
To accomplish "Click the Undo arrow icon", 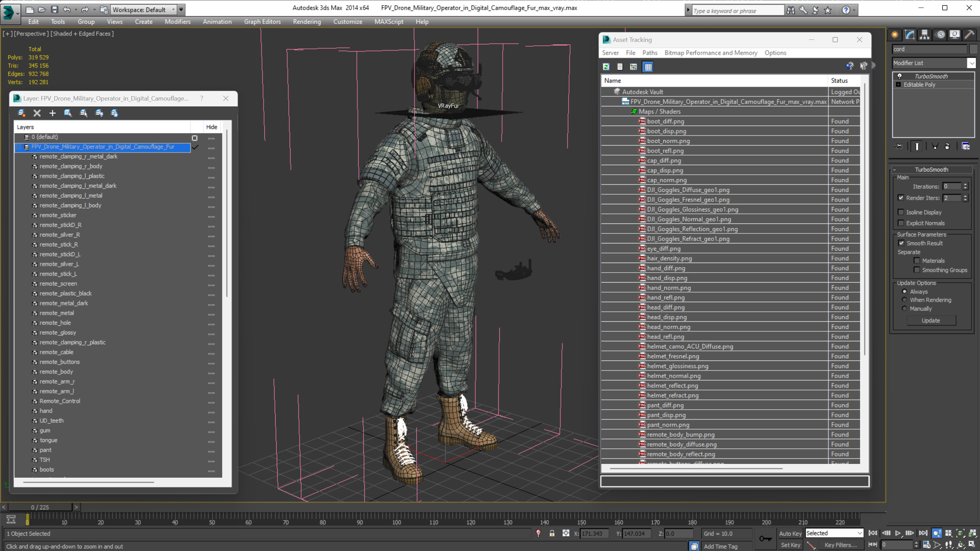I will (67, 10).
